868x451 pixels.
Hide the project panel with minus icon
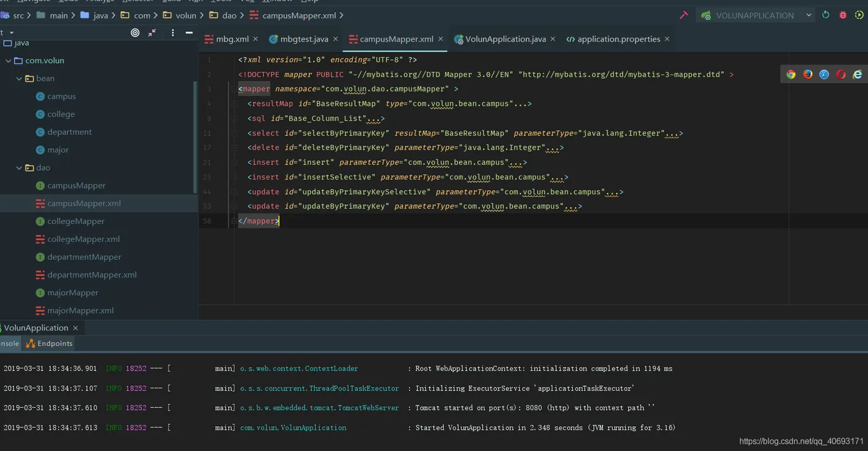pos(189,33)
